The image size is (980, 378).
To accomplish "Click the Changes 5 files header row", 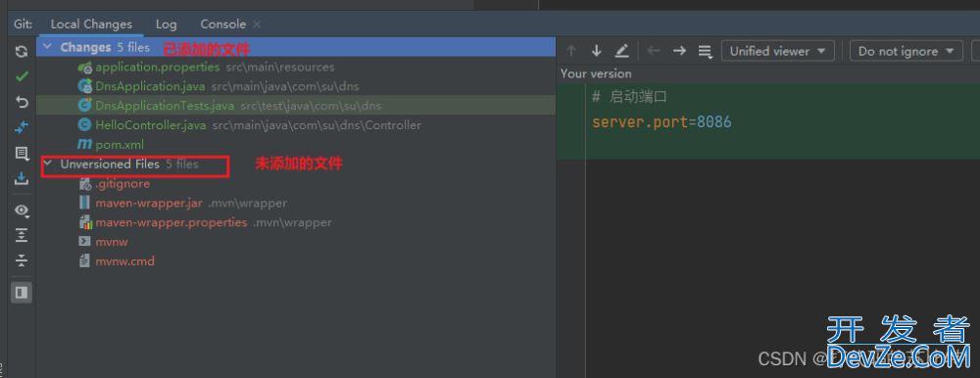I will (x=296, y=47).
